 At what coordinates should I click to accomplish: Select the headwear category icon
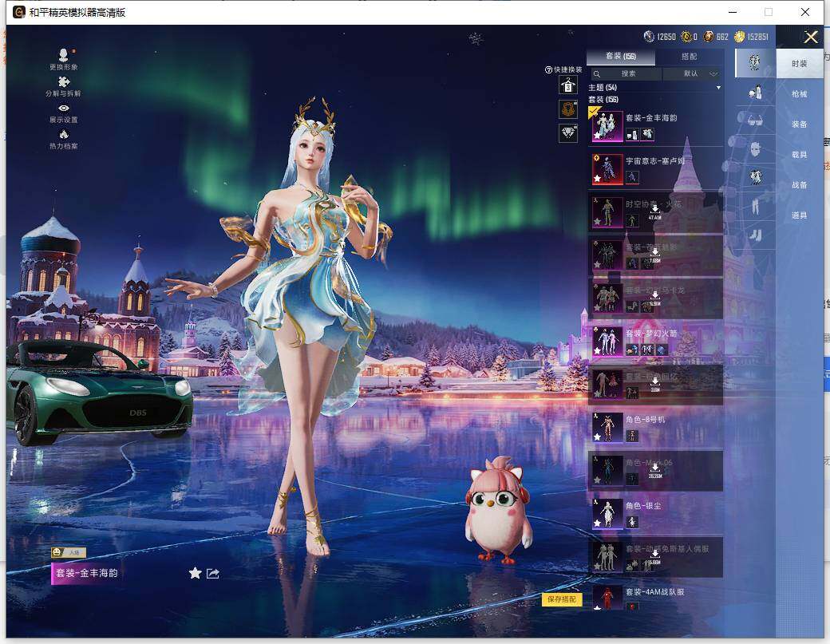(755, 93)
